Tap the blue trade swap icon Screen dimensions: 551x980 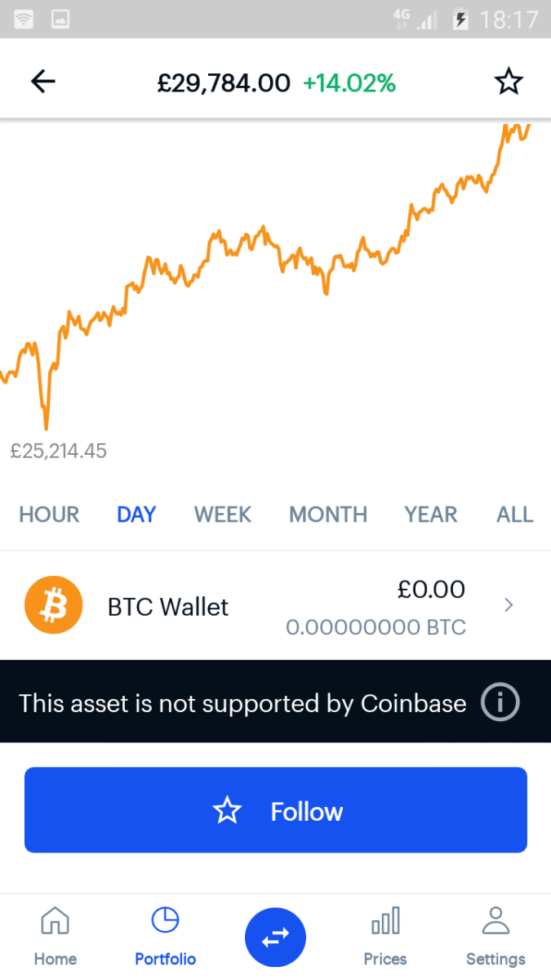(275, 937)
